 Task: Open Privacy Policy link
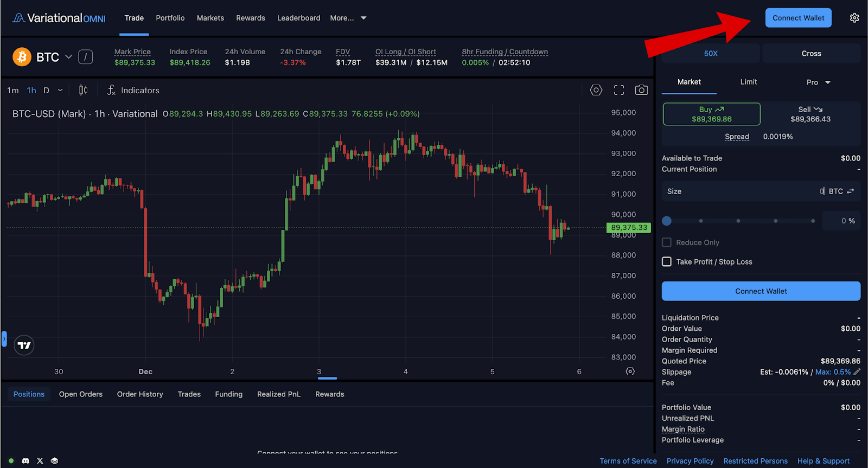pos(690,461)
